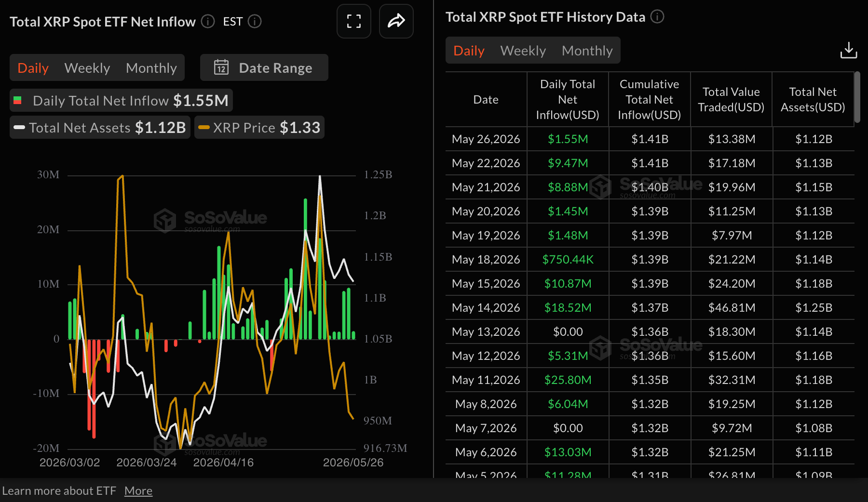Click info icon beside Net Inflow title
The height and width of the screenshot is (502, 868).
click(x=208, y=21)
